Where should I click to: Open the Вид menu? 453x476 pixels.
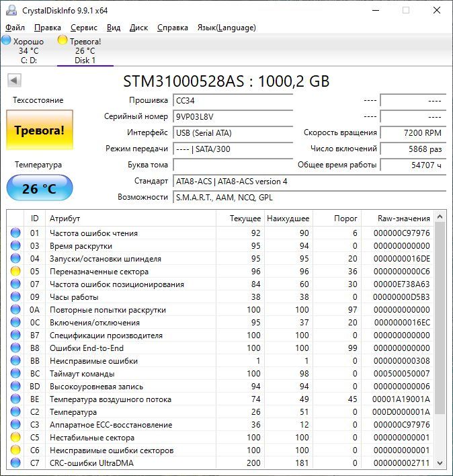[x=114, y=28]
